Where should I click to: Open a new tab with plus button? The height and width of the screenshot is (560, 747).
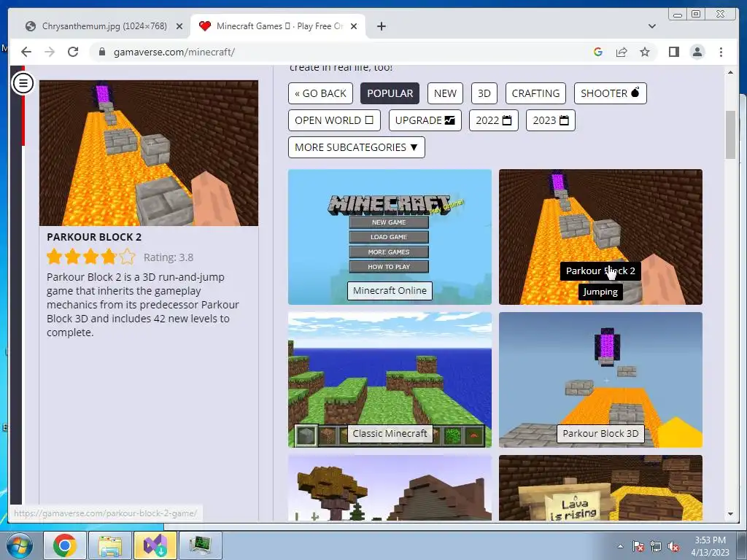point(381,26)
